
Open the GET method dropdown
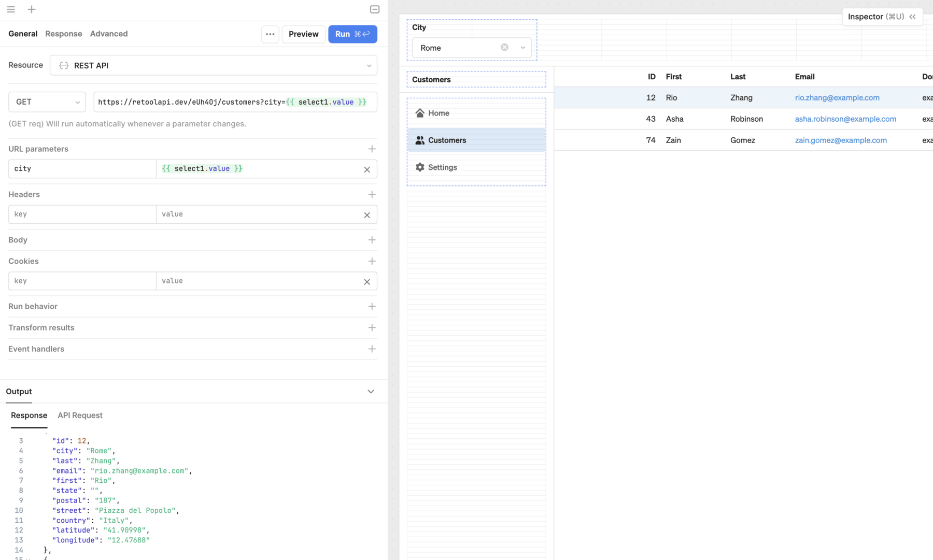point(47,102)
